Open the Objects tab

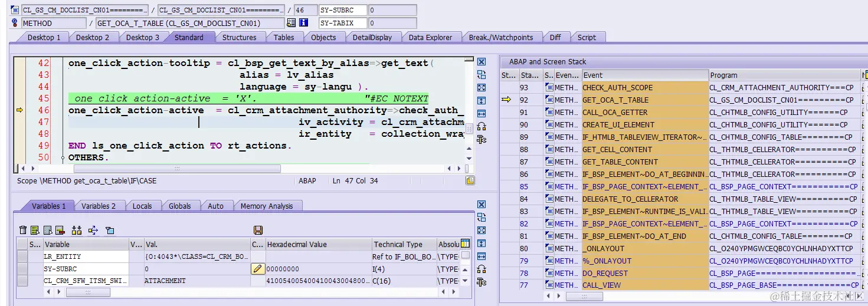tap(323, 37)
